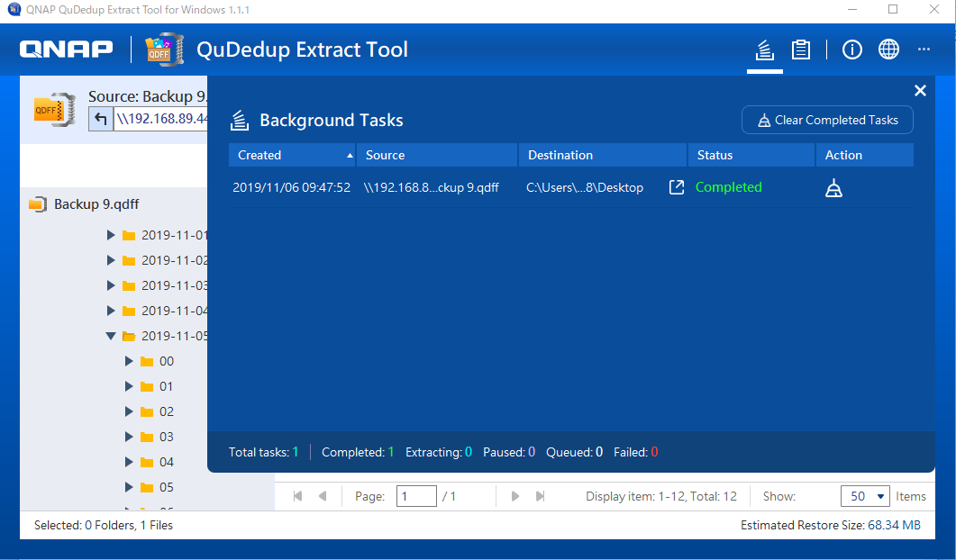Open the task log clipboard icon

point(800,50)
